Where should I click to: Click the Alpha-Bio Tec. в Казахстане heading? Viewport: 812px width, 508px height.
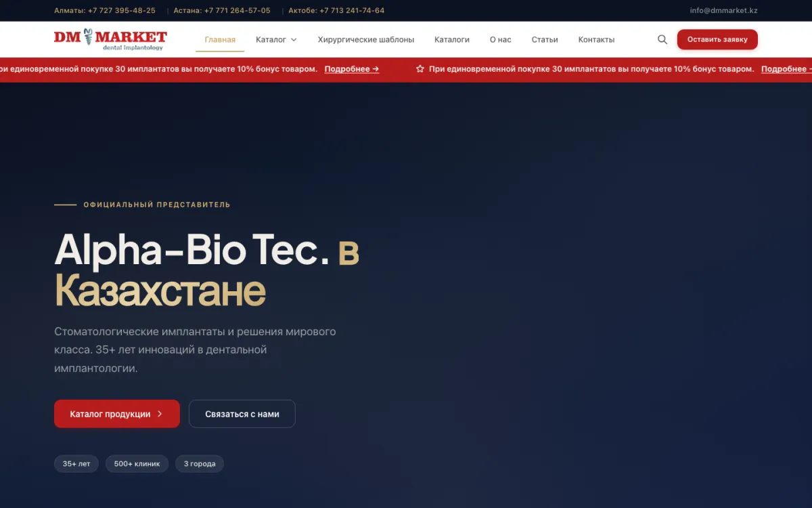pos(207,271)
